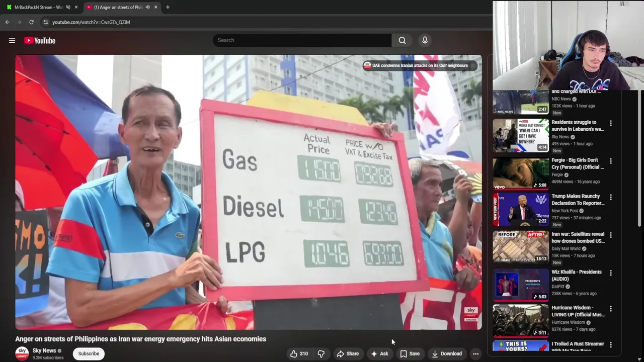644x362 pixels.
Task: Mute the YouTube tab audio icon
Action: [x=147, y=7]
